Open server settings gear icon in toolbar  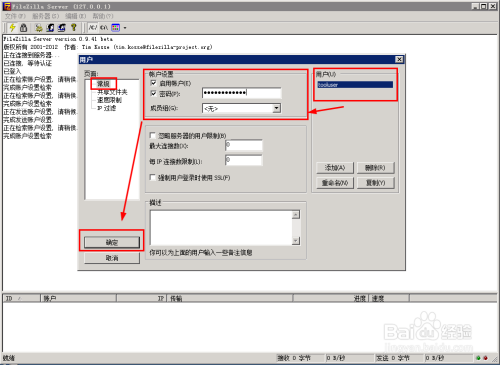(x=39, y=28)
